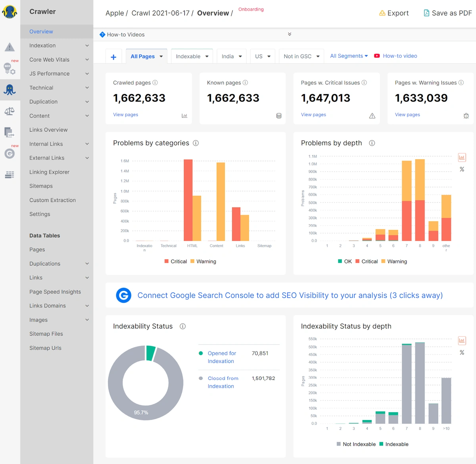Open the warning triangle alerts icon

10,47
